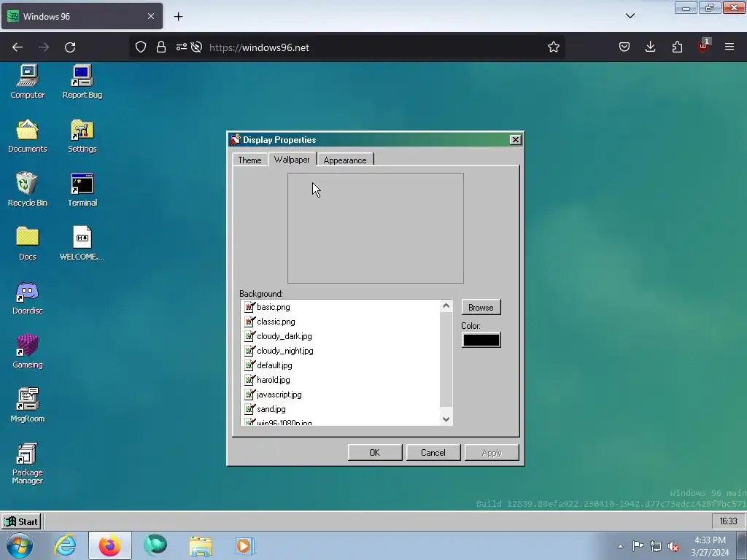Launch the Doordisc shortcut
The width and height of the screenshot is (747, 560).
[x=28, y=297]
